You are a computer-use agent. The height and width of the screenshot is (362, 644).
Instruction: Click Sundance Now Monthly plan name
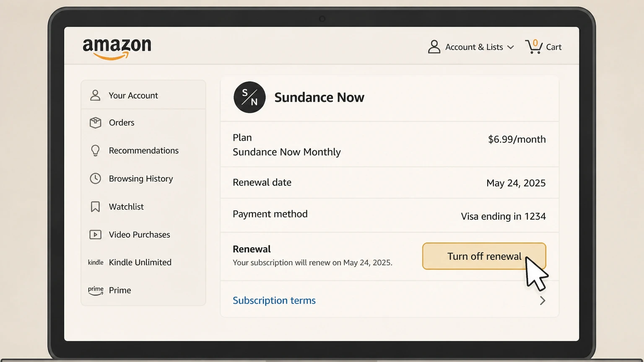pos(287,152)
